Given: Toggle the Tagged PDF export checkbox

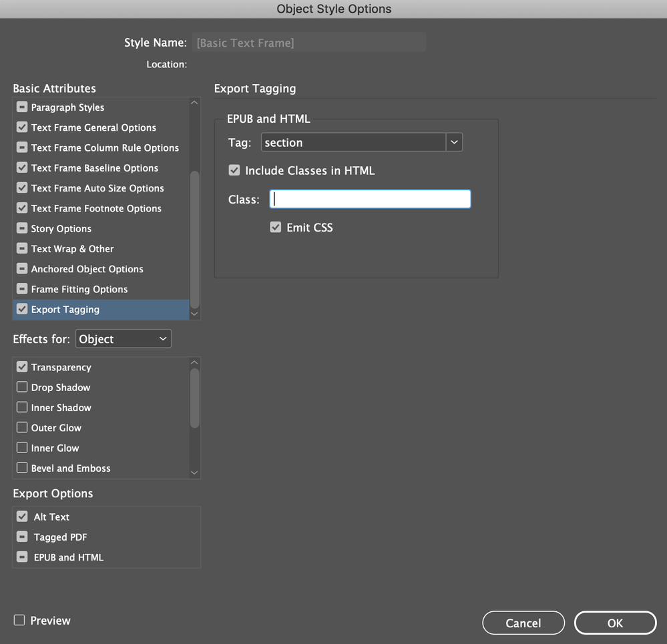Looking at the screenshot, I should click(x=22, y=537).
